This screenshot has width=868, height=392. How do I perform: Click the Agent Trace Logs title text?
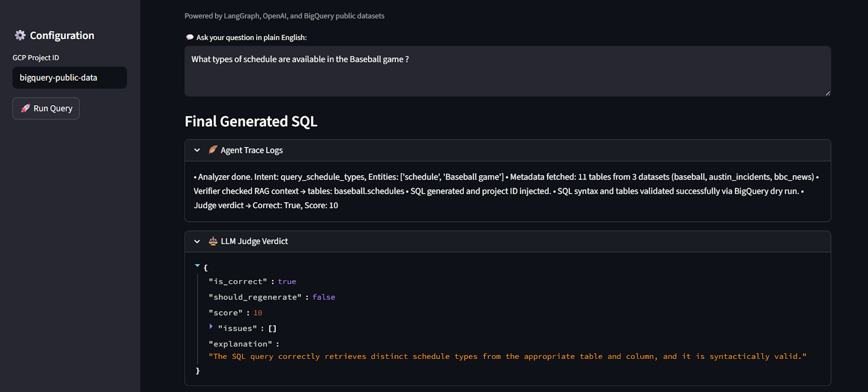[x=252, y=150]
